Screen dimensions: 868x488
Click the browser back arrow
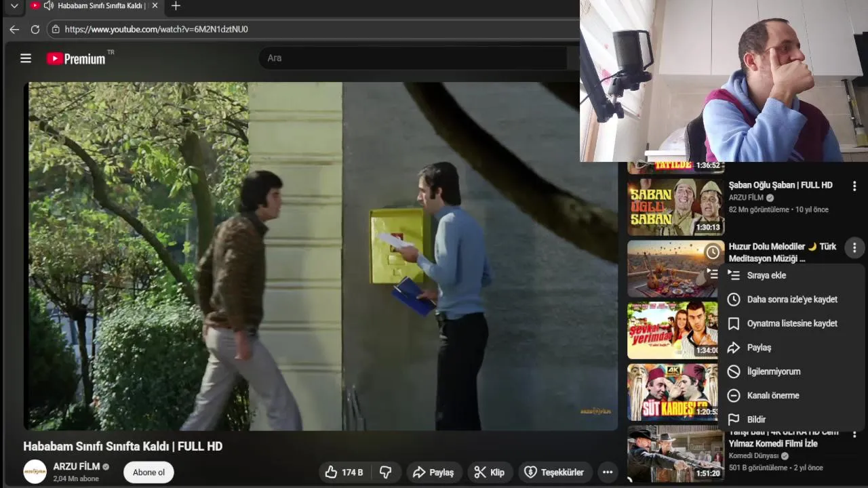point(14,29)
